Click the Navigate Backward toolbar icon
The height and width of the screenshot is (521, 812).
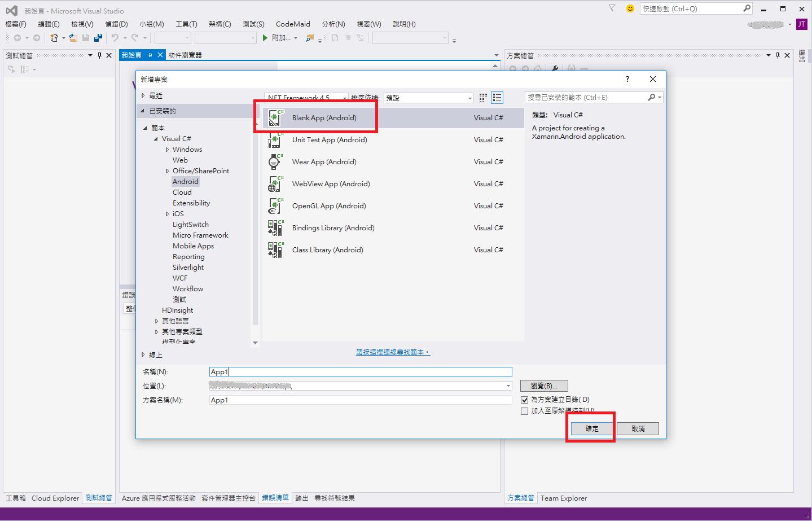[17, 38]
